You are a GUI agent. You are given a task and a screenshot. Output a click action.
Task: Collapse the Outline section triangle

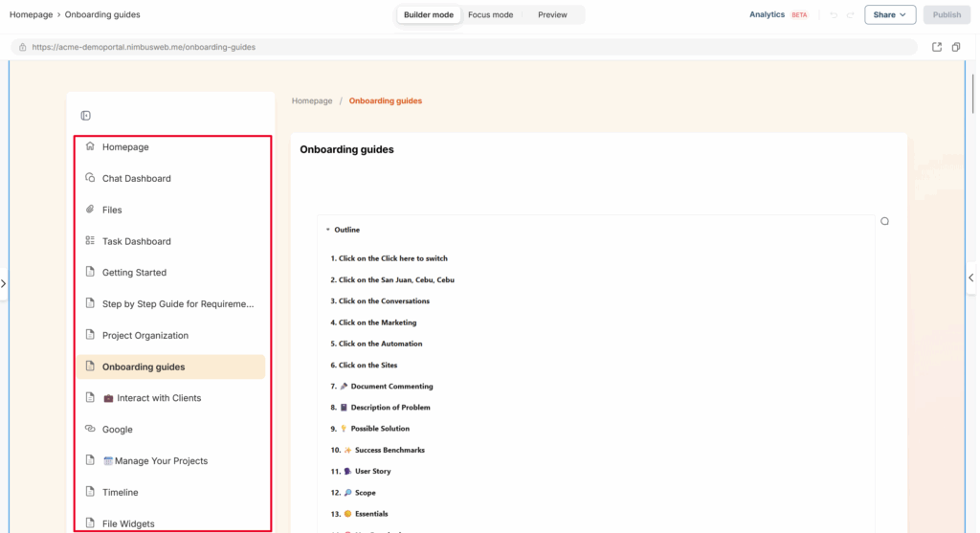click(327, 230)
